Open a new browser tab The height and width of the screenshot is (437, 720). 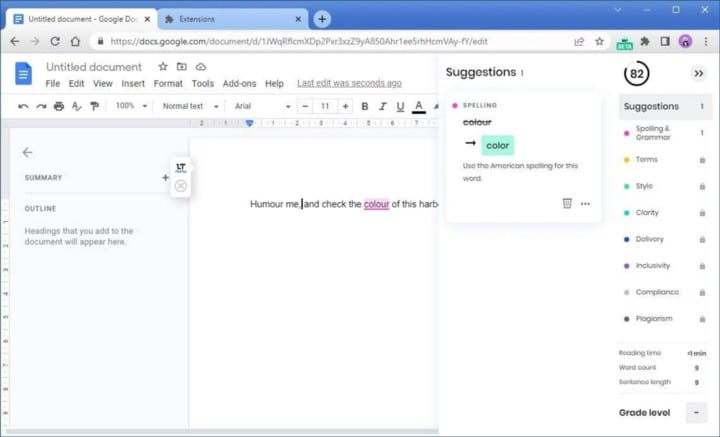(x=322, y=19)
